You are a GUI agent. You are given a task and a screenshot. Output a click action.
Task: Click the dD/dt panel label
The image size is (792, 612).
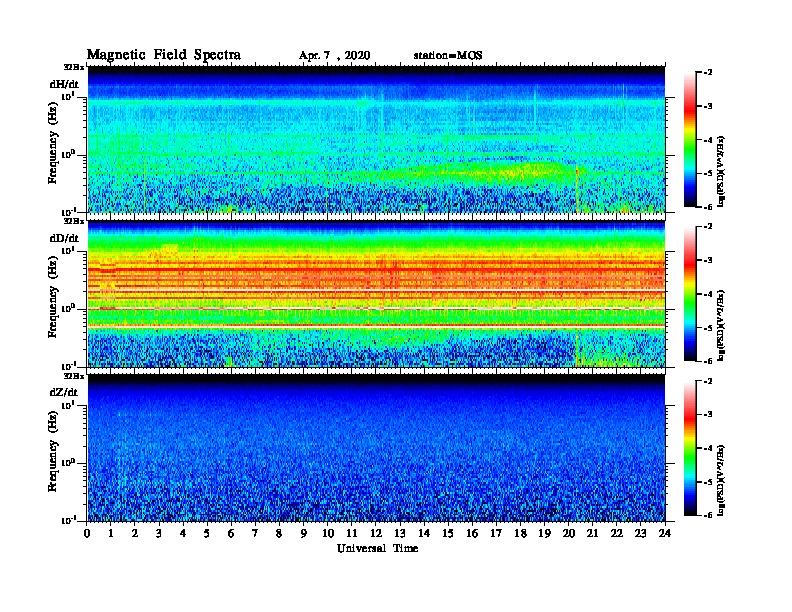coord(64,238)
